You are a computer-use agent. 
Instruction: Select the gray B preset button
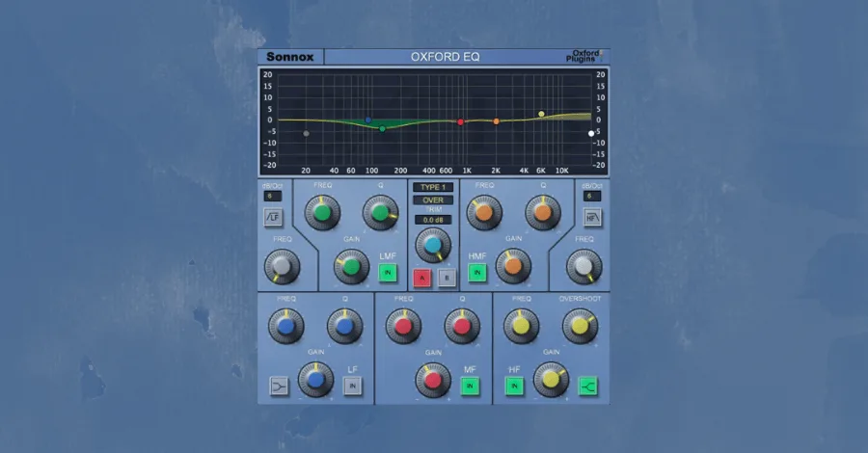(x=448, y=278)
